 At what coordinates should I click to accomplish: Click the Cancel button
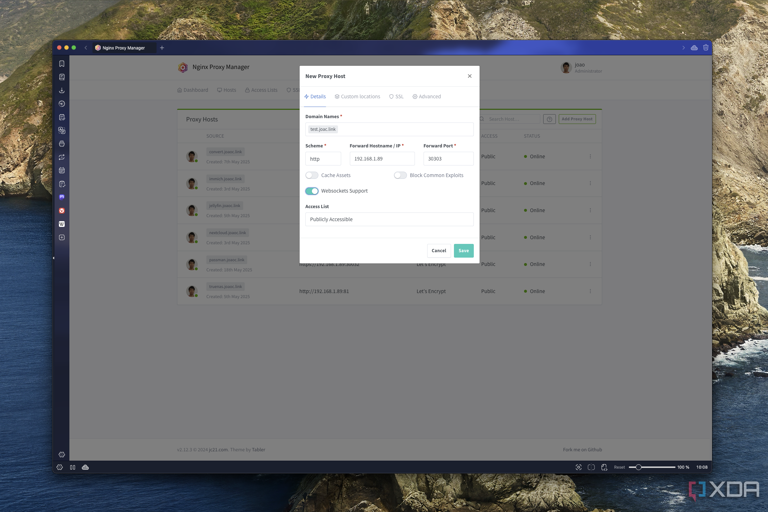439,251
